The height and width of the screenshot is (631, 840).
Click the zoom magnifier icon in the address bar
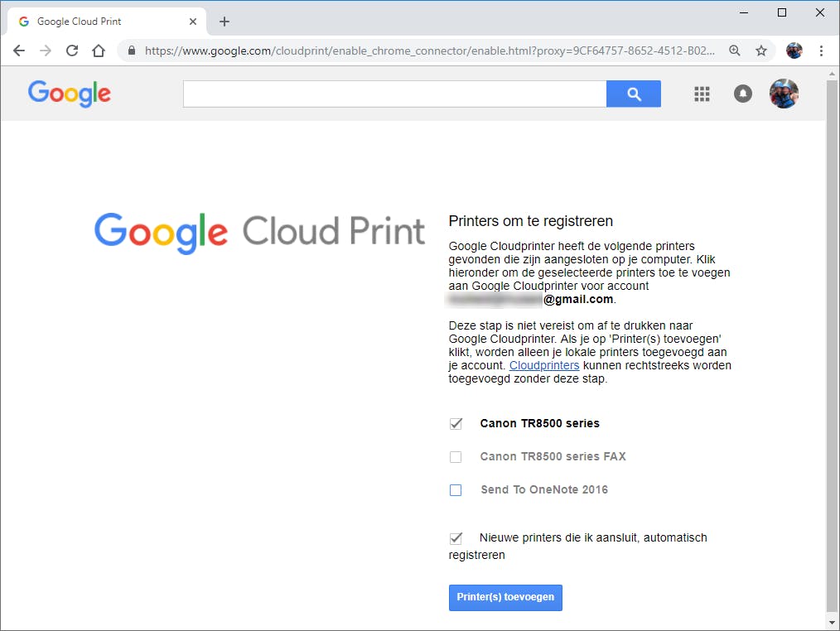[x=735, y=51]
